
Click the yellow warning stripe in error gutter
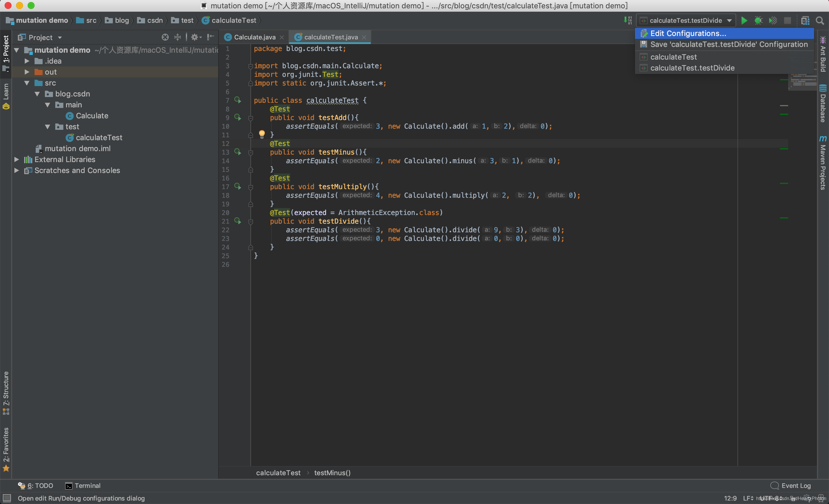[784, 106]
